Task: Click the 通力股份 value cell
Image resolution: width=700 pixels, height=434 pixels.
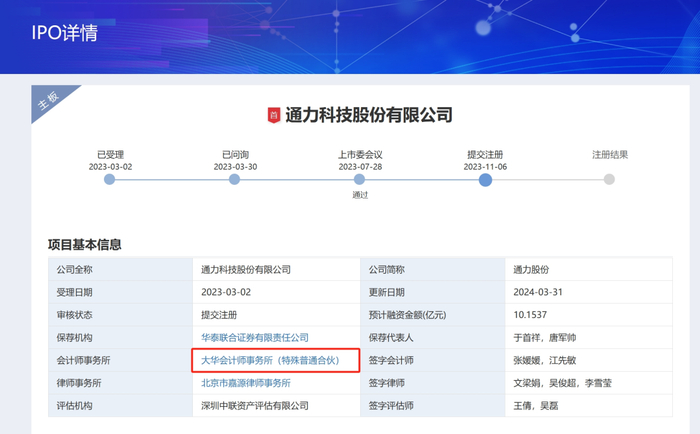Action: 588,269
